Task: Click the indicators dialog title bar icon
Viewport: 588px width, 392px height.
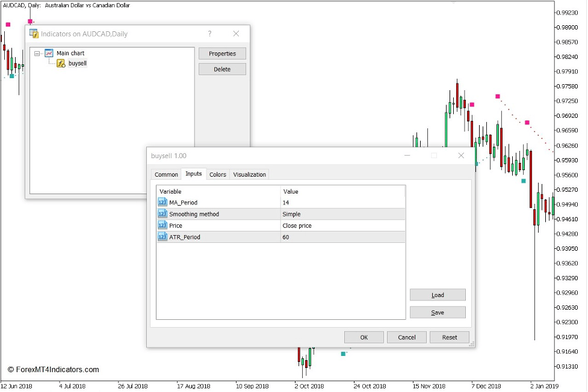Action: [x=36, y=34]
